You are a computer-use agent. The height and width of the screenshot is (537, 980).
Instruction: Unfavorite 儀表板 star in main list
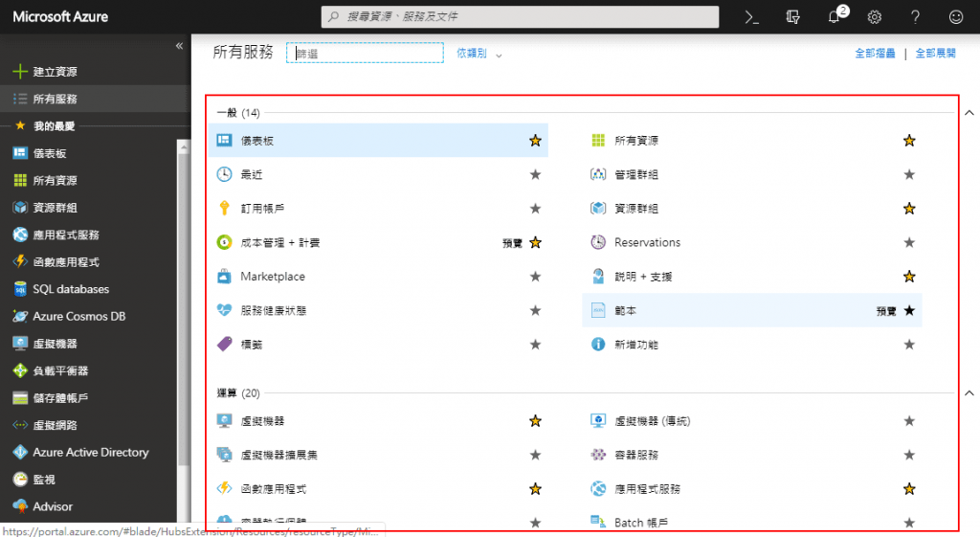click(536, 141)
